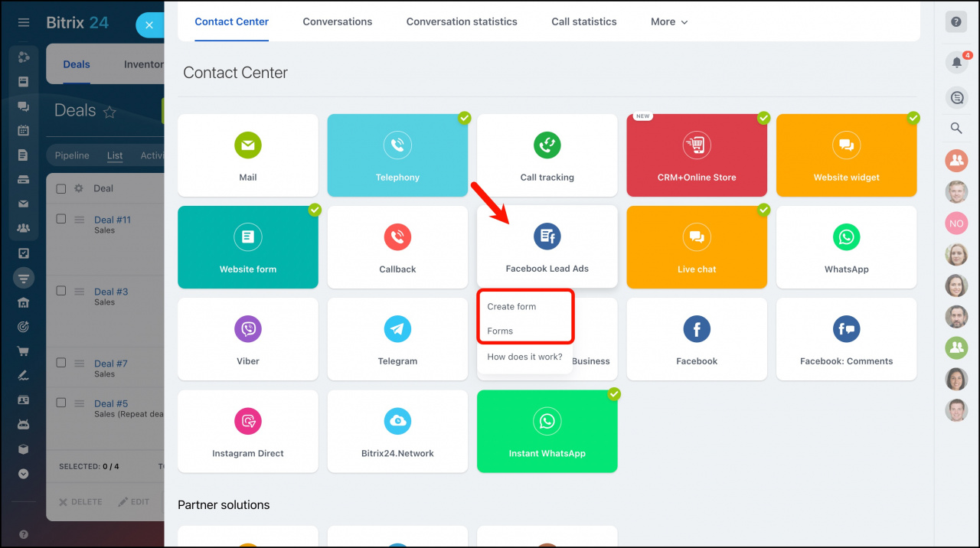Expand the More tab dropdown
980x548 pixels.
(x=669, y=21)
